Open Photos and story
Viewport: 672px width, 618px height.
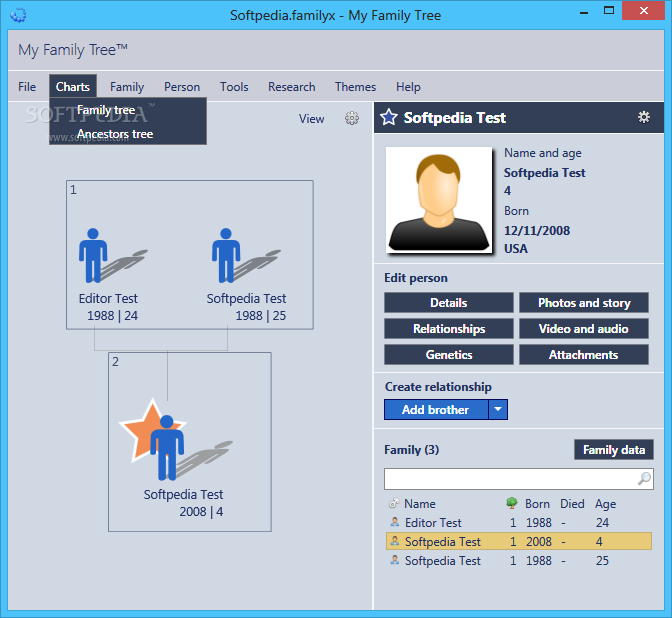click(x=584, y=303)
